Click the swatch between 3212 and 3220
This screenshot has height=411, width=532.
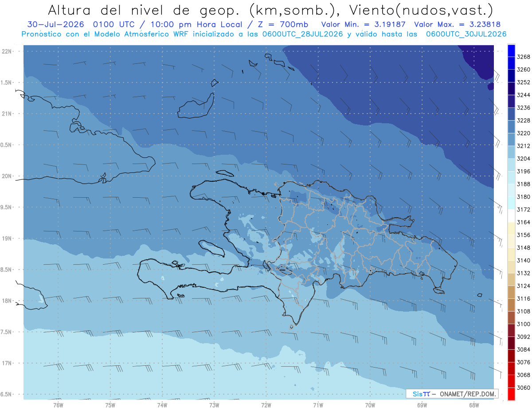coord(511,140)
